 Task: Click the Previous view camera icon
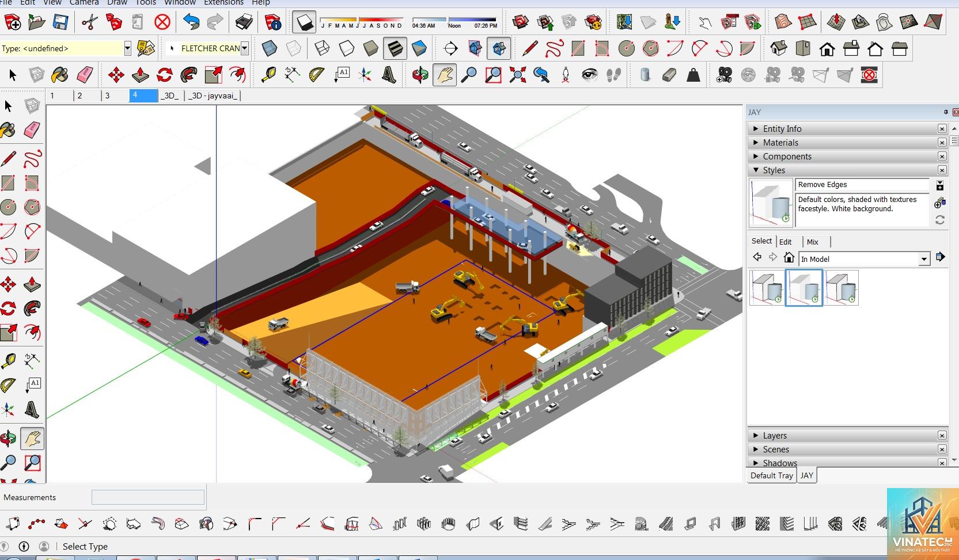tap(541, 75)
